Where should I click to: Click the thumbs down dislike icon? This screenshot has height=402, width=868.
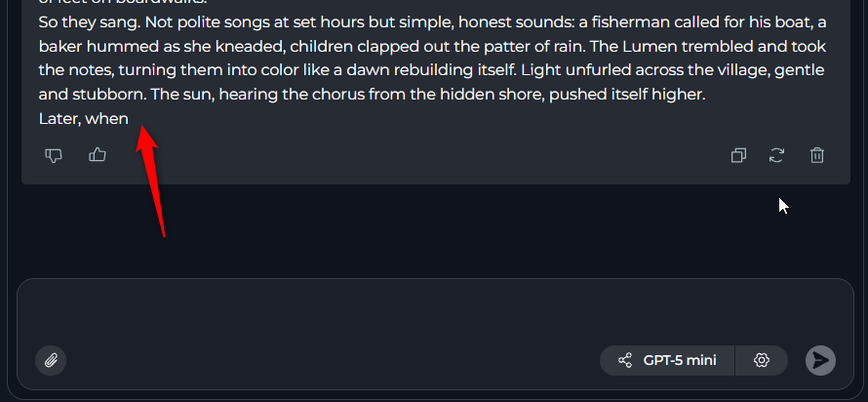[x=54, y=154]
